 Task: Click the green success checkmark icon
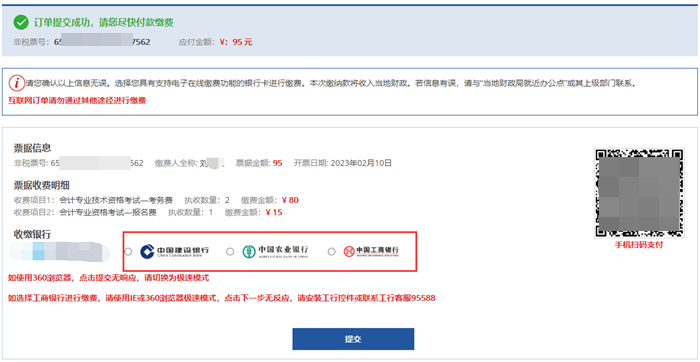pyautogui.click(x=21, y=22)
